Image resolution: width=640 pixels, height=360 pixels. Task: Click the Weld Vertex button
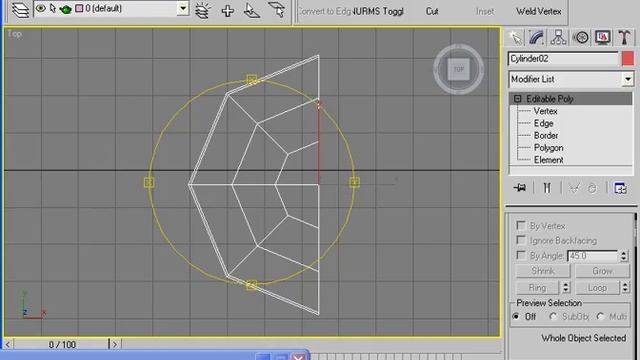click(538, 11)
